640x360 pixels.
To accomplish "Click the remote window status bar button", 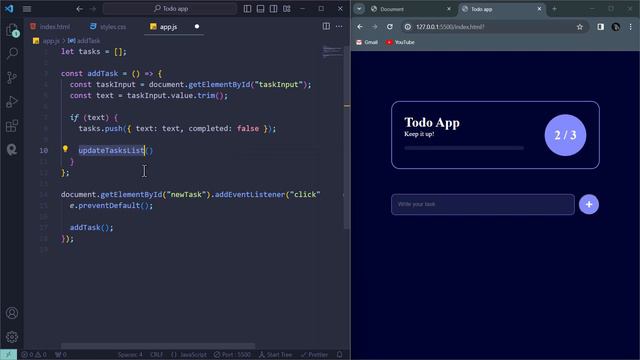I will pos(8,355).
